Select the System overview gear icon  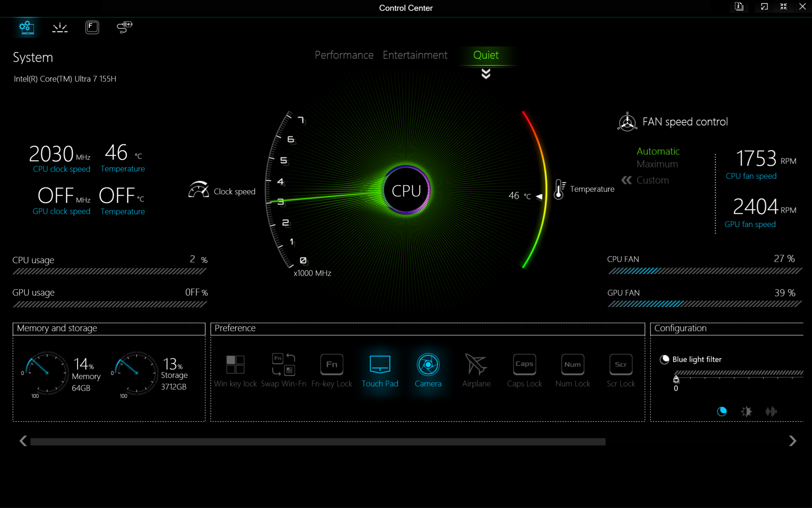tap(27, 28)
